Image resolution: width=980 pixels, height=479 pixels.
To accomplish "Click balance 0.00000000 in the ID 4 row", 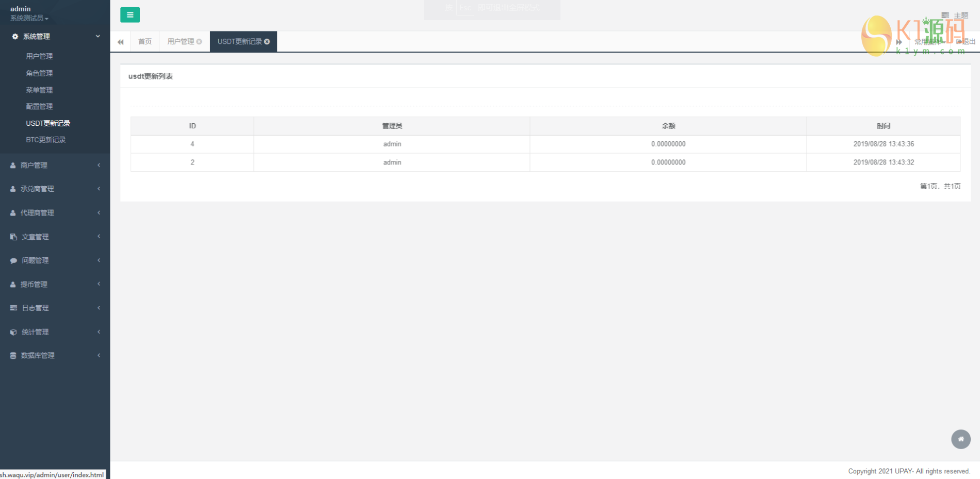I will [668, 144].
